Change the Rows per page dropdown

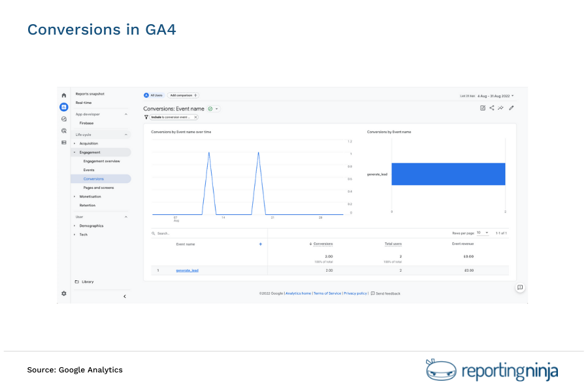(483, 232)
